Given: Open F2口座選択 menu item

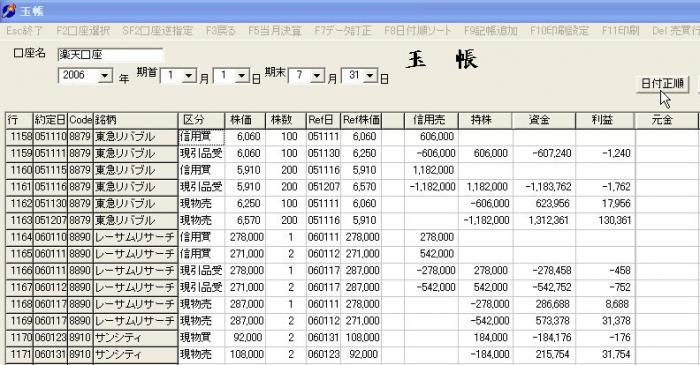Looking at the screenshot, I should (83, 31).
